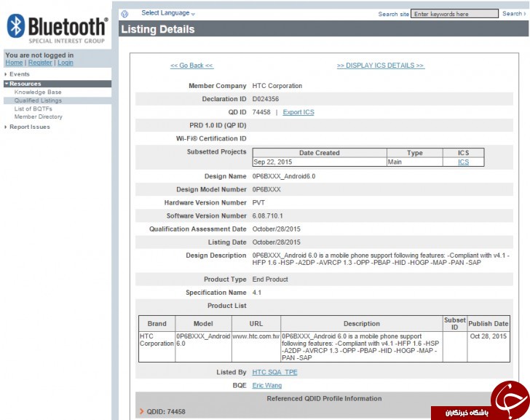Click the Bluetooth SIG logo
The image size is (530, 420).
(x=57, y=28)
